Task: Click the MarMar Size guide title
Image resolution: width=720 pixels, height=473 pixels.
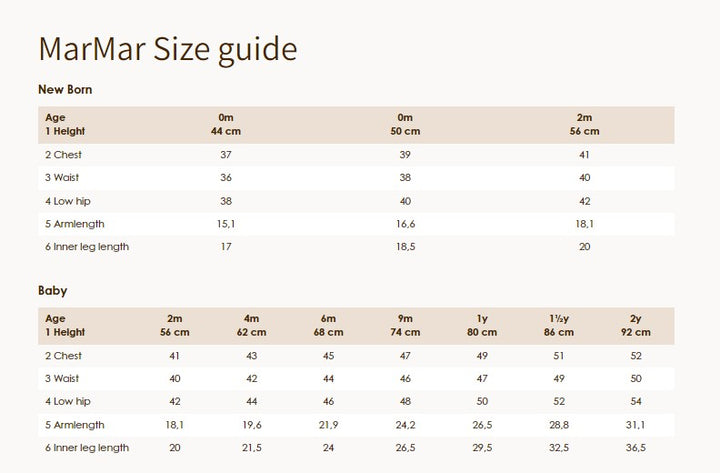Action: (x=167, y=49)
